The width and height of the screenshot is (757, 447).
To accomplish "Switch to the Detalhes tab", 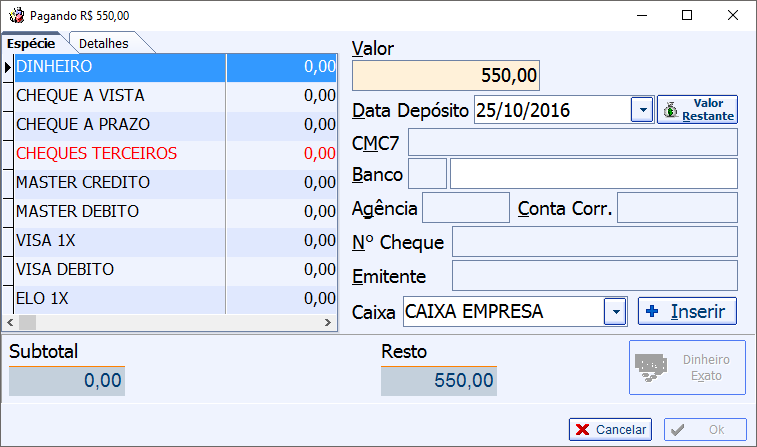I will click(x=103, y=43).
